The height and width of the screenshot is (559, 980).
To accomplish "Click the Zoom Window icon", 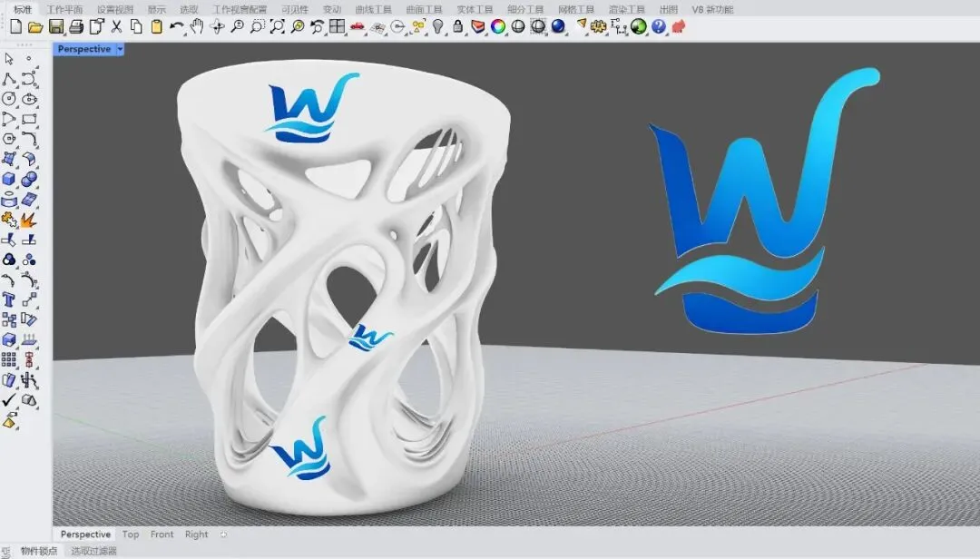I will point(257,26).
